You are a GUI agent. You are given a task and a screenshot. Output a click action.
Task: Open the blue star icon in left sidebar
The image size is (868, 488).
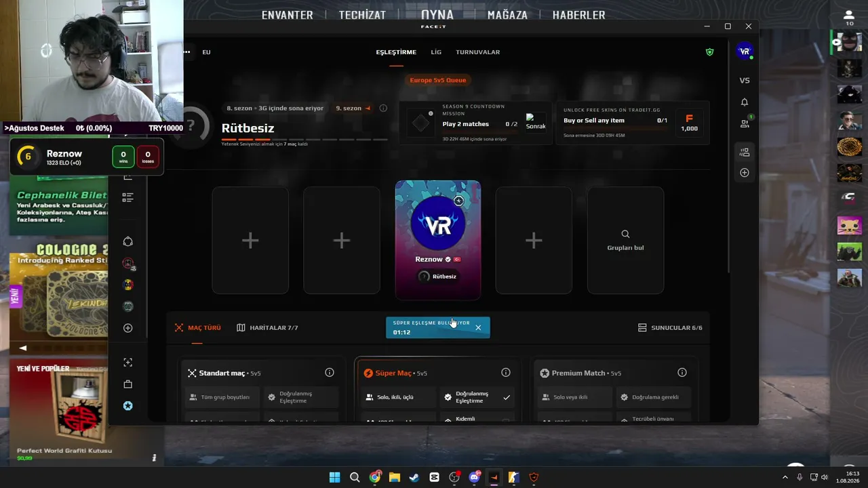[127, 406]
